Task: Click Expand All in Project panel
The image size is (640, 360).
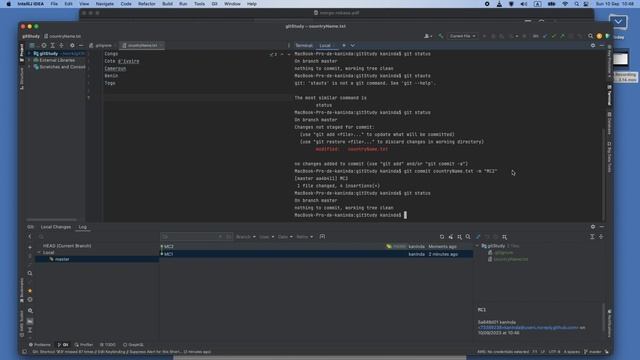Action: coord(52,45)
